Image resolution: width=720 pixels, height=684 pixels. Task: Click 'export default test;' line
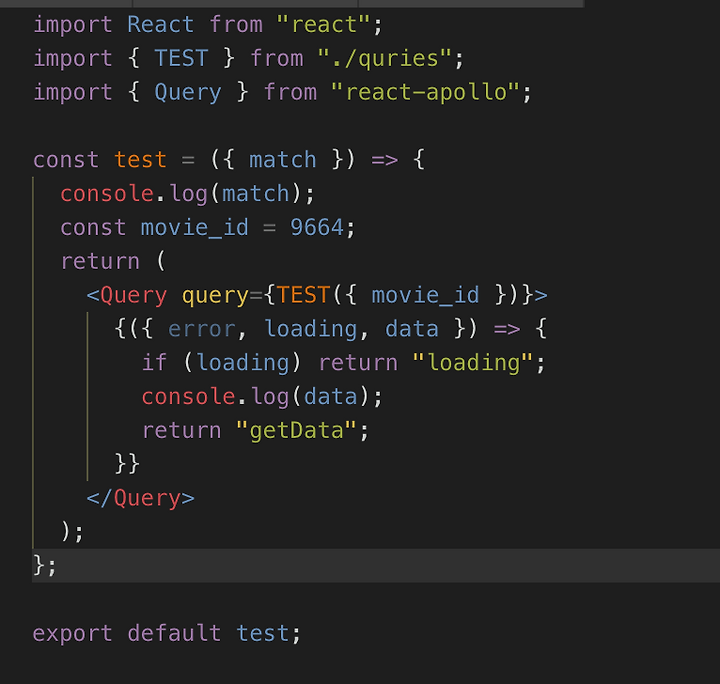tap(167, 634)
